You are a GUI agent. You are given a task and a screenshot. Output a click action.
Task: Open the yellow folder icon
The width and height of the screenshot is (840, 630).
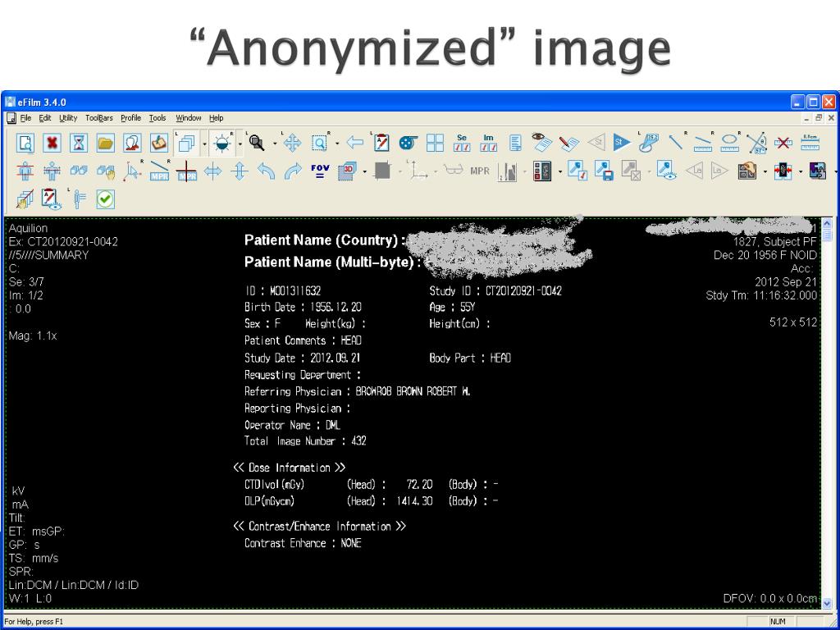point(106,143)
